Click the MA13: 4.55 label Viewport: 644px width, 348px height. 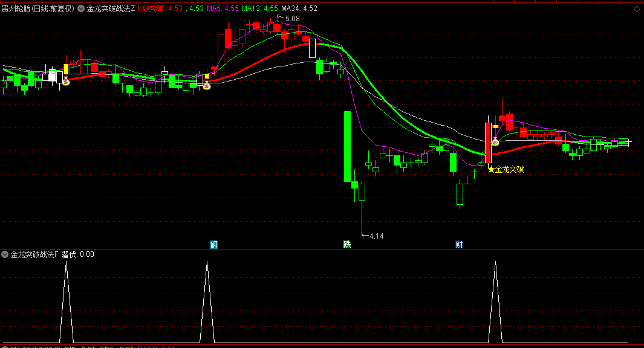[x=259, y=8]
